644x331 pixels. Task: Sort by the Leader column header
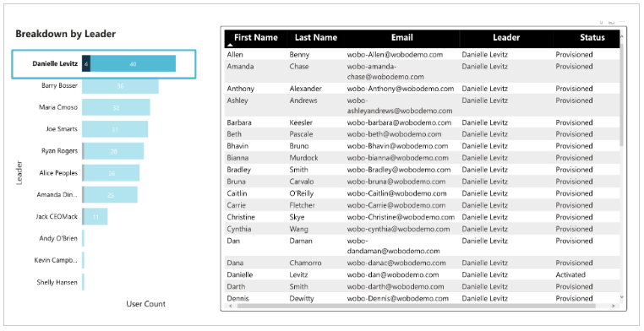click(x=506, y=37)
